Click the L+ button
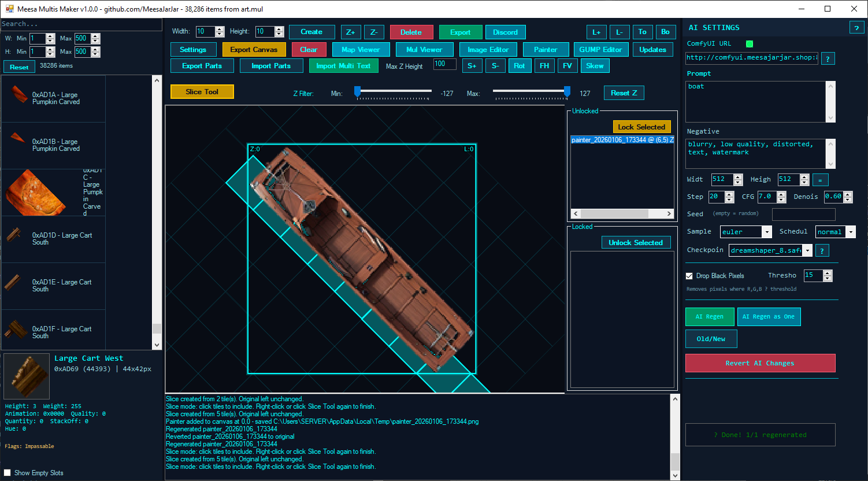868x481 pixels. click(x=596, y=32)
